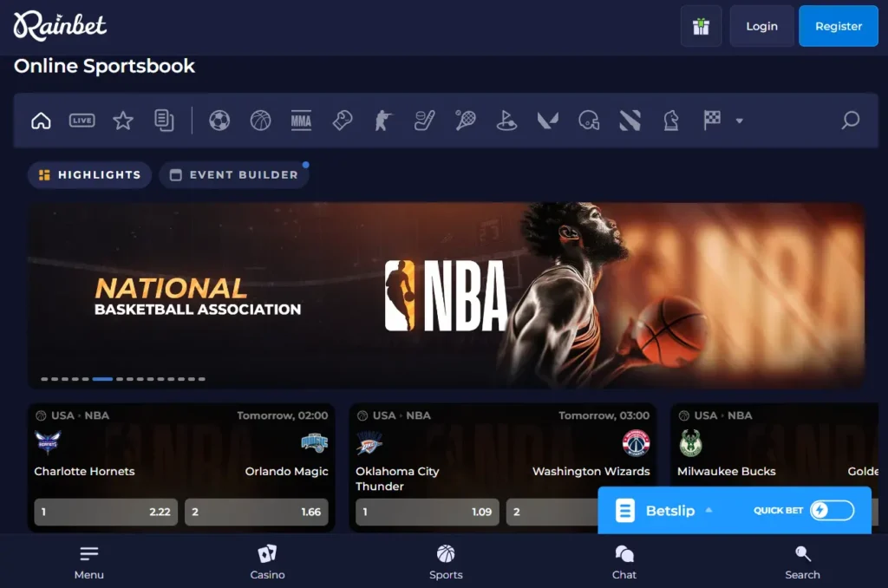Select the chess sport icon
Image resolution: width=888 pixels, height=588 pixels.
pos(672,121)
